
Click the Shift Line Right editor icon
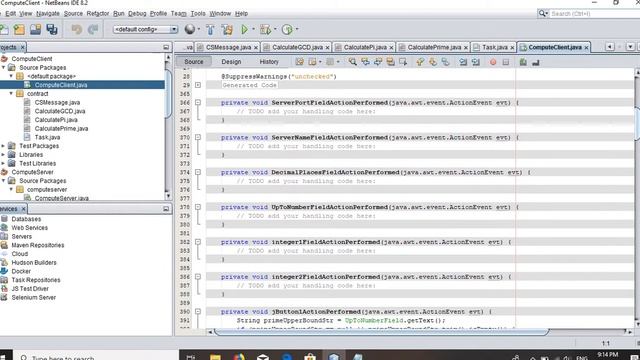[476, 62]
